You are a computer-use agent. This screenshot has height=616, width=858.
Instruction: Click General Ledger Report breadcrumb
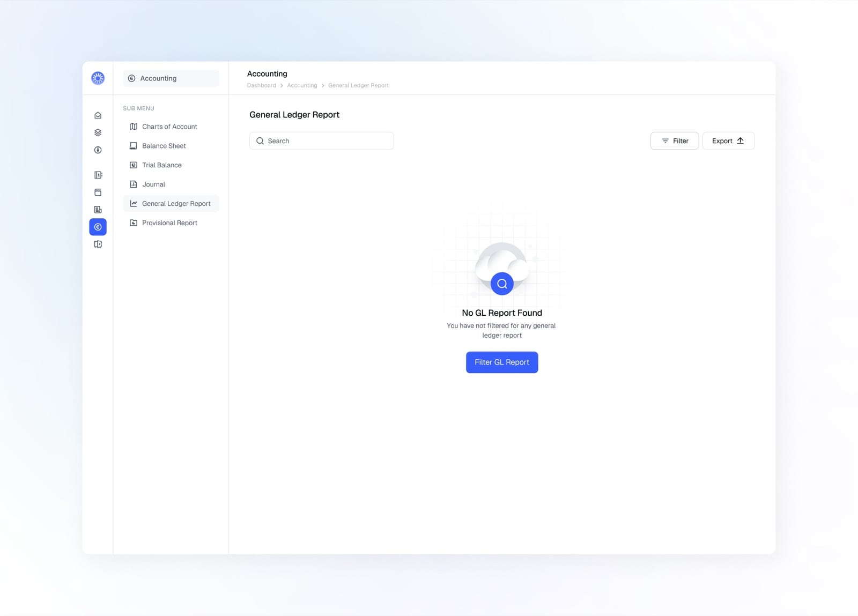(358, 85)
